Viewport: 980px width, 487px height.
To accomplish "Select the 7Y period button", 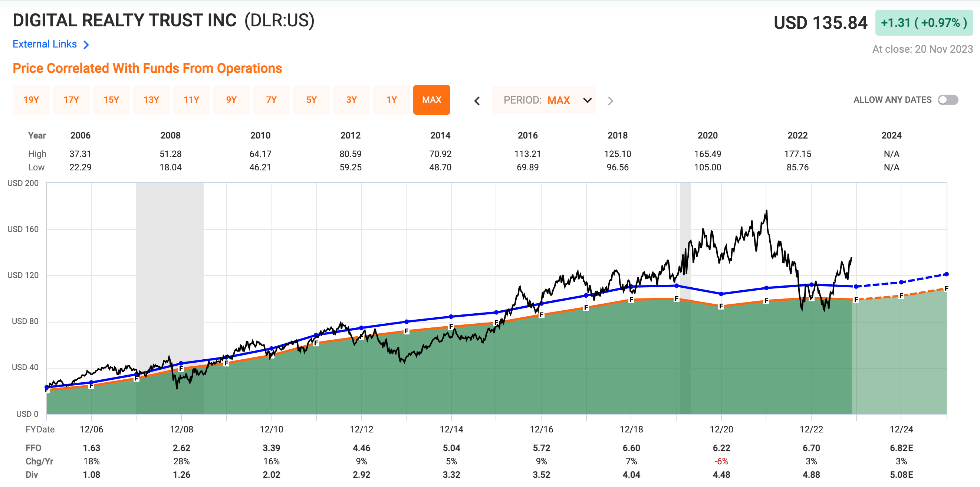I will coord(272,100).
